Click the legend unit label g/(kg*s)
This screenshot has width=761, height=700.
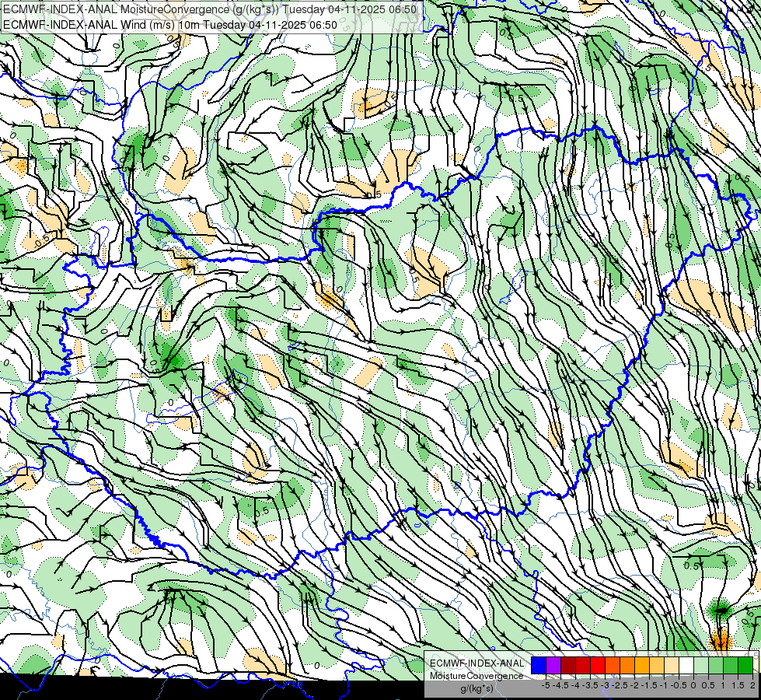pyautogui.click(x=476, y=688)
